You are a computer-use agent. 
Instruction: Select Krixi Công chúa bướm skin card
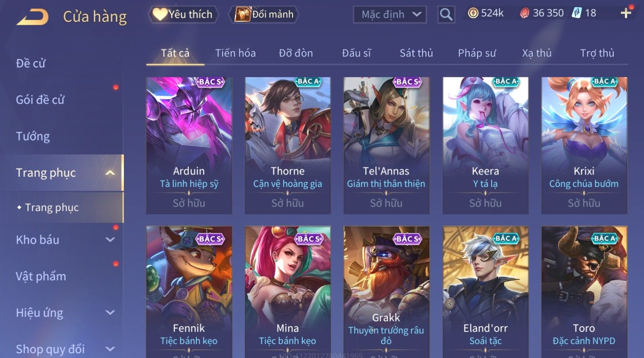[x=584, y=146]
